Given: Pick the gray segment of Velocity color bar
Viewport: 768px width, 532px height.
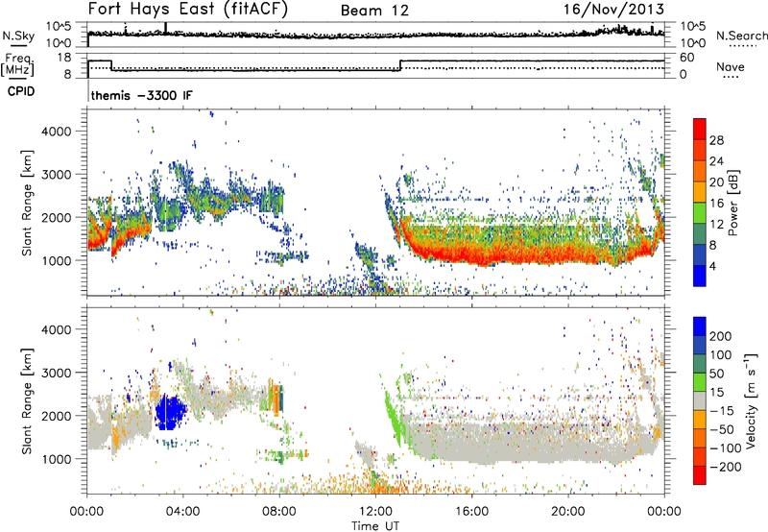Looking at the screenshot, I should pos(700,400).
